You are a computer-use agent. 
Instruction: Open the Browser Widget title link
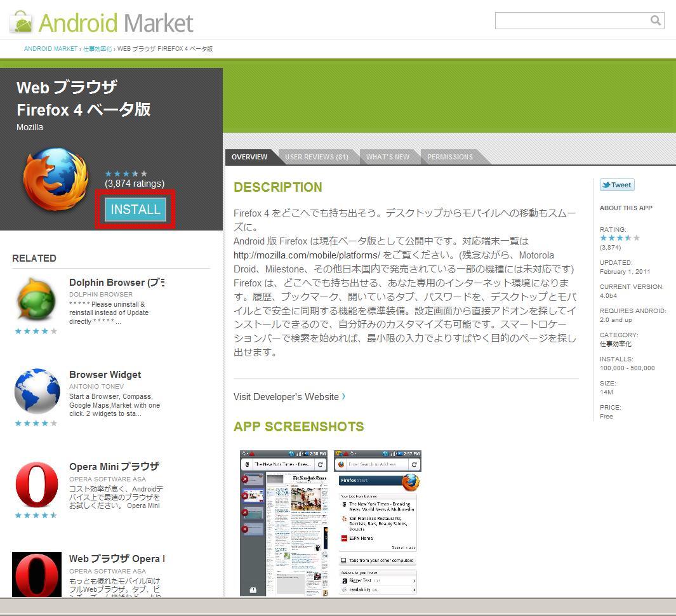click(x=105, y=375)
